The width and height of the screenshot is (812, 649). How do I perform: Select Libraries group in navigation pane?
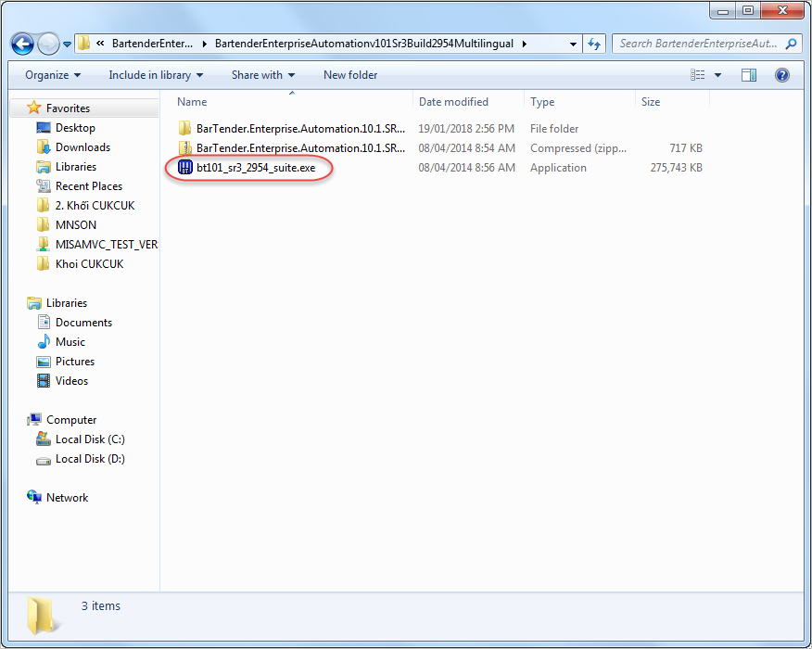coord(67,303)
